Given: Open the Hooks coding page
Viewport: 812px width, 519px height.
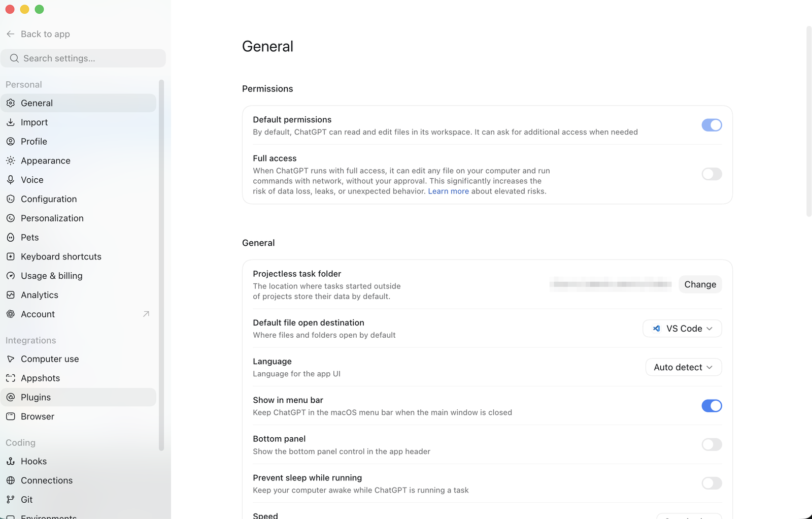Looking at the screenshot, I should click(78, 461).
